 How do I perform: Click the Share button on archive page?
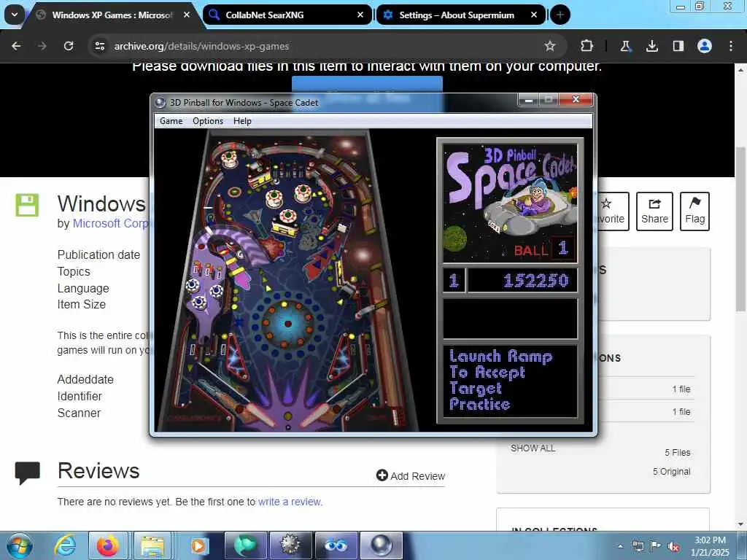point(654,211)
